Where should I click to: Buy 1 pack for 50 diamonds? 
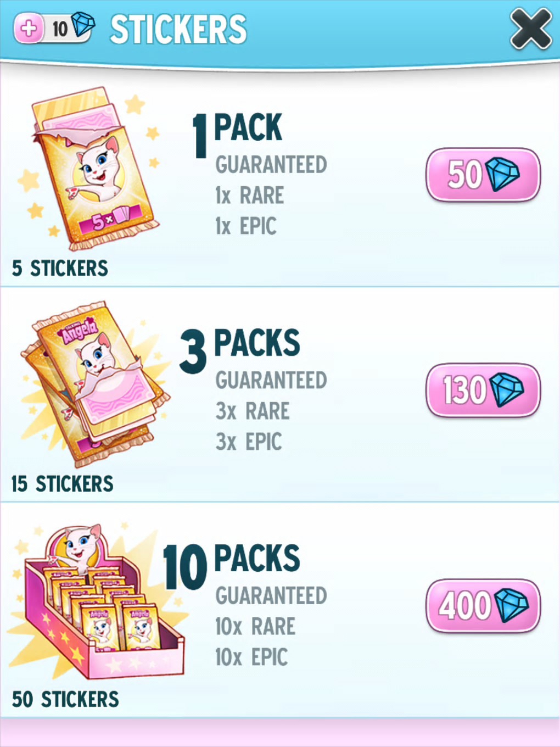point(483,175)
